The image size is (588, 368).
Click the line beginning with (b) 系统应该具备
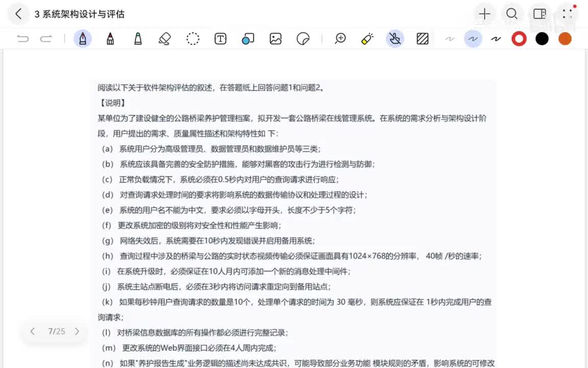238,164
